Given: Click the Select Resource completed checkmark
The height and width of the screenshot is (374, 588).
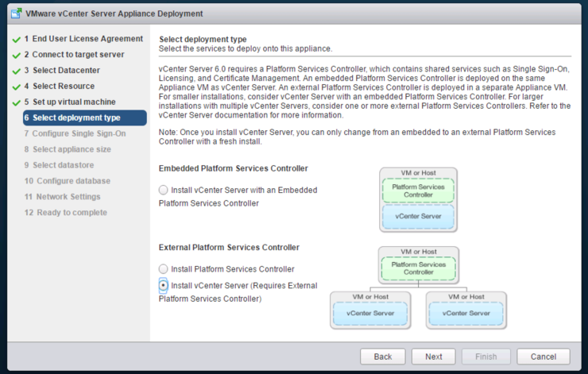Looking at the screenshot, I should (x=17, y=87).
